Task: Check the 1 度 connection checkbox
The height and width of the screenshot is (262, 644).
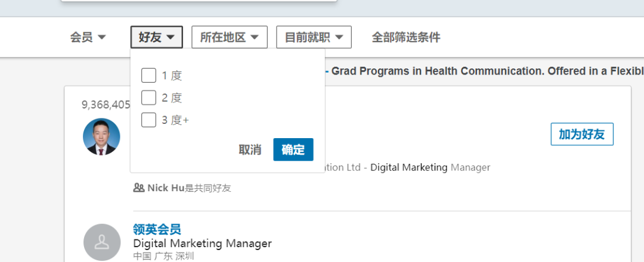Action: (x=148, y=76)
